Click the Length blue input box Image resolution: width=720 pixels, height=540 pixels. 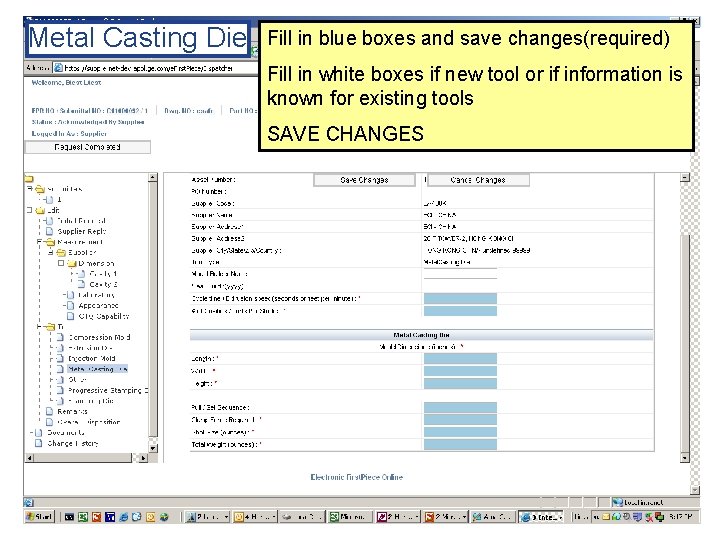click(460, 359)
